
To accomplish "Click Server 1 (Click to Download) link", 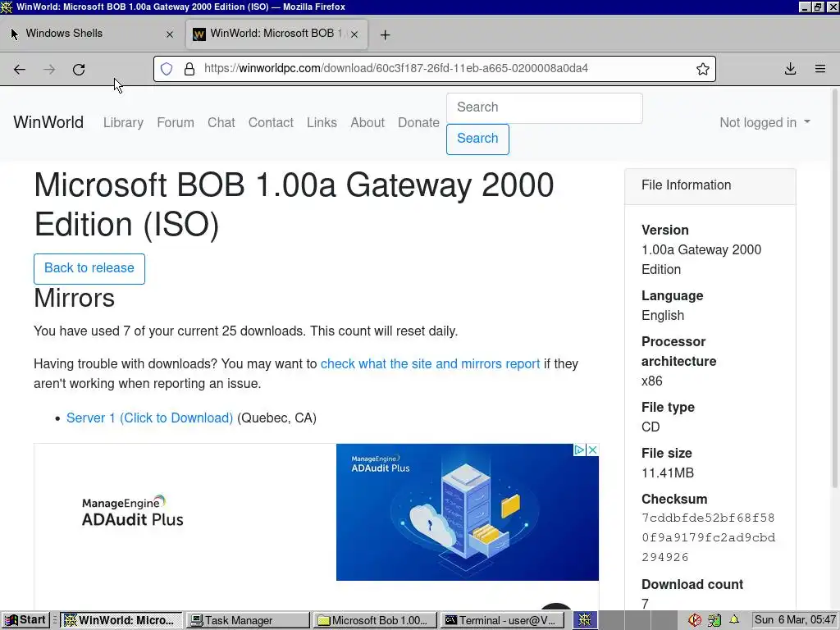I will point(149,418).
